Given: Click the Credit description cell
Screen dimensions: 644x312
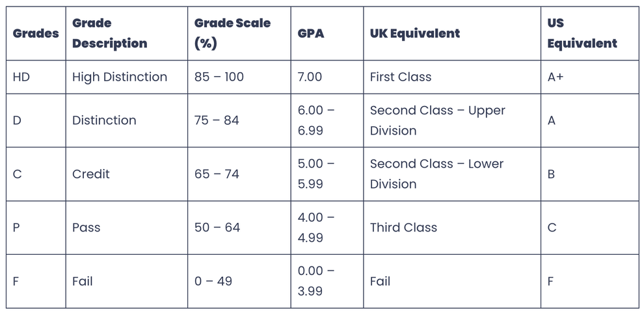Looking at the screenshot, I should point(91,174).
